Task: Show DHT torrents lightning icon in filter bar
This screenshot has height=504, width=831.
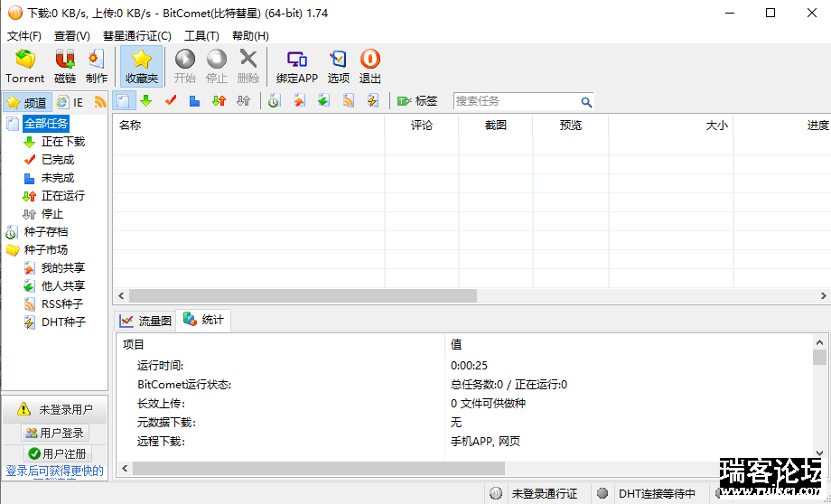Action: pos(372,100)
